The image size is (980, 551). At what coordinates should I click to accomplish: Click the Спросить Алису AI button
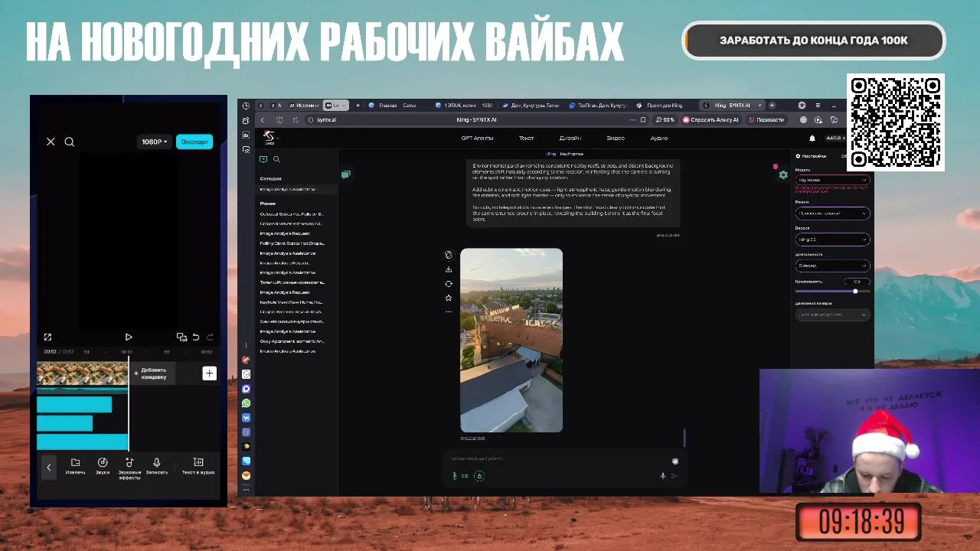(x=711, y=120)
